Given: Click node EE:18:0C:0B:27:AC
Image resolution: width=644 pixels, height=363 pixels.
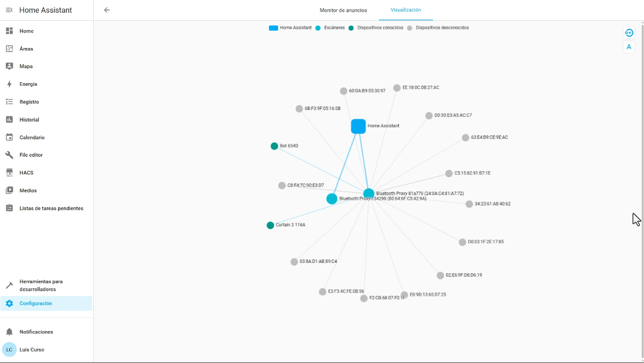Looking at the screenshot, I should [x=396, y=88].
